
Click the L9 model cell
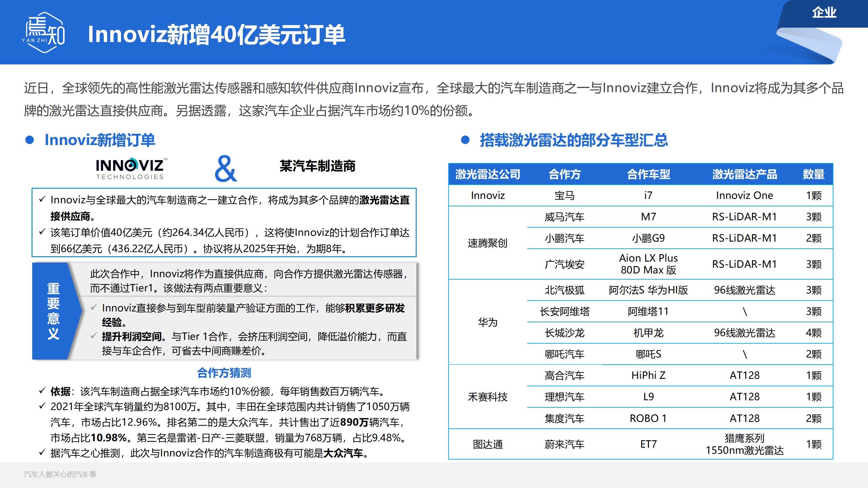point(648,397)
